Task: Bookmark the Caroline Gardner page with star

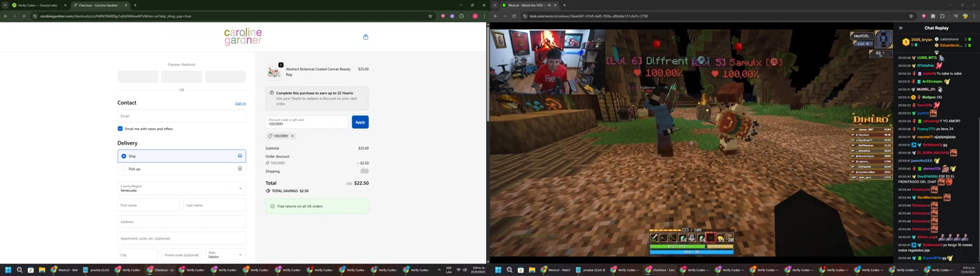Action: (x=430, y=16)
